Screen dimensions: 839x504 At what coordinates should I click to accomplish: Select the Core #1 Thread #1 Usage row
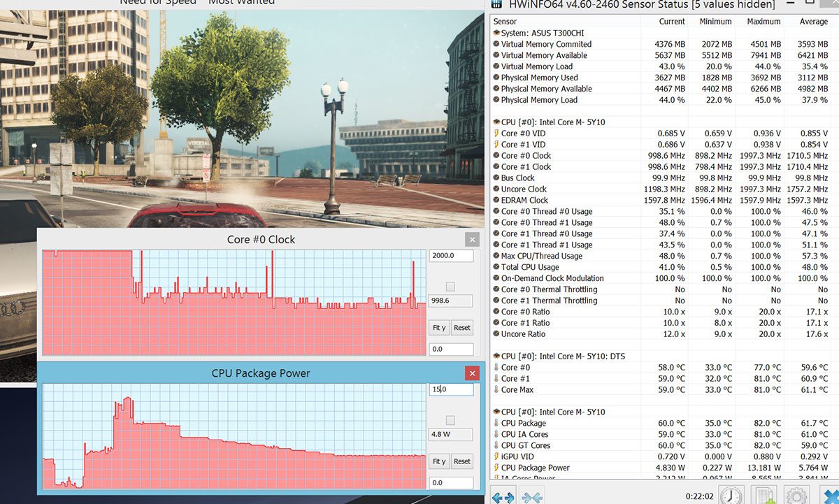coord(661,245)
